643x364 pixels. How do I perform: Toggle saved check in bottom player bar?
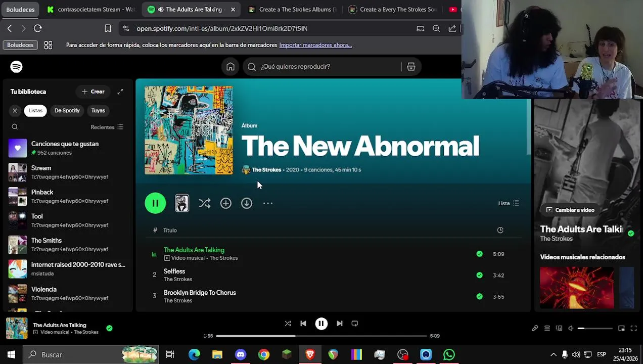tap(109, 328)
